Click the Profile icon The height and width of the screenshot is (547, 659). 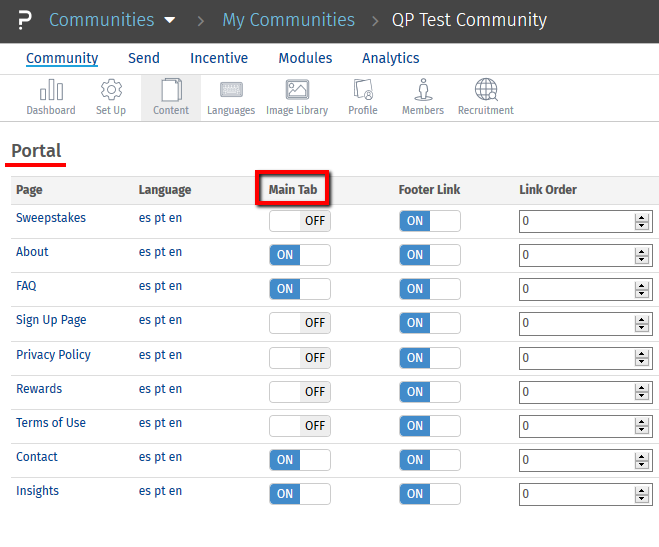pyautogui.click(x=362, y=97)
